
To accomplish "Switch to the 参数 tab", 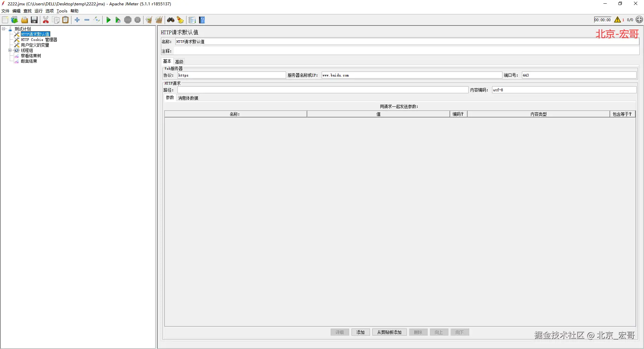I will click(x=170, y=98).
